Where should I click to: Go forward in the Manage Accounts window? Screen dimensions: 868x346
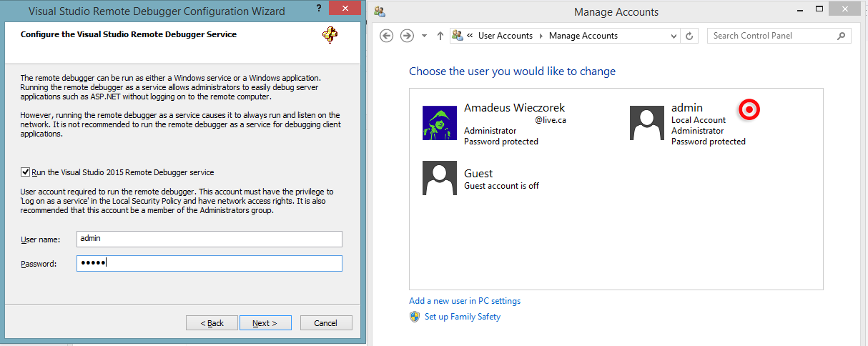(407, 36)
